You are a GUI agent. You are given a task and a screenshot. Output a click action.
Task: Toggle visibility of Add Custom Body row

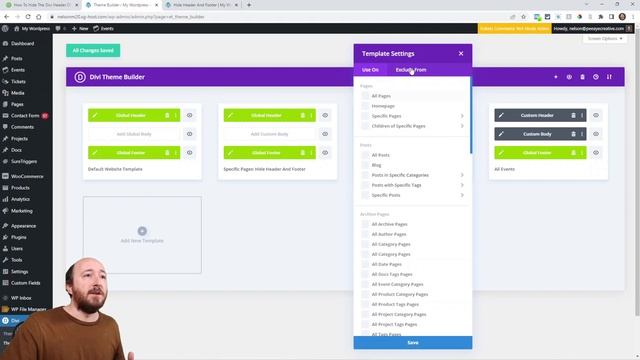coord(325,134)
